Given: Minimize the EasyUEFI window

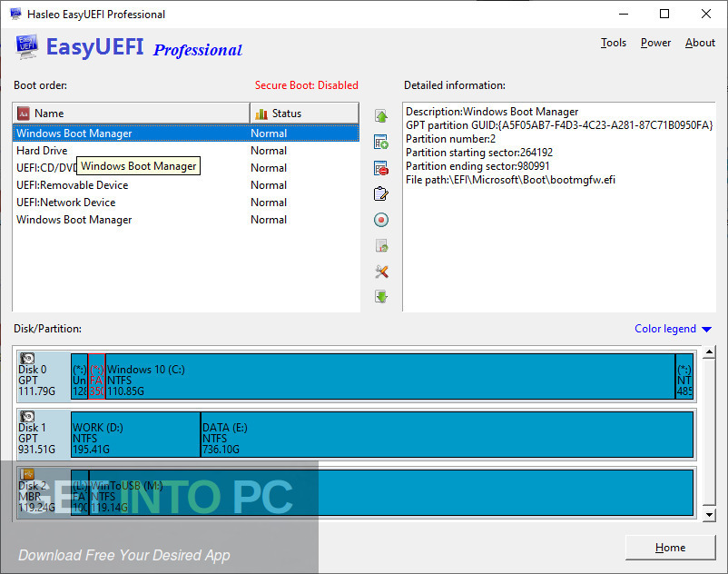Looking at the screenshot, I should pyautogui.click(x=624, y=14).
